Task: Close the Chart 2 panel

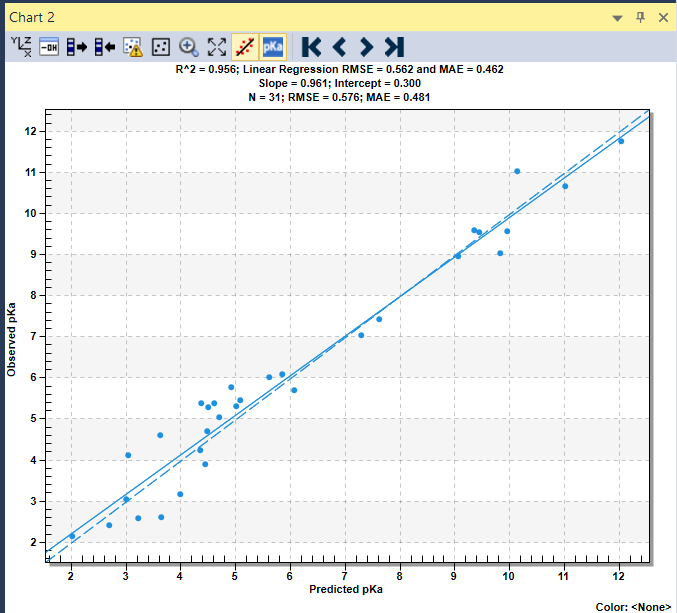Action: coord(663,18)
